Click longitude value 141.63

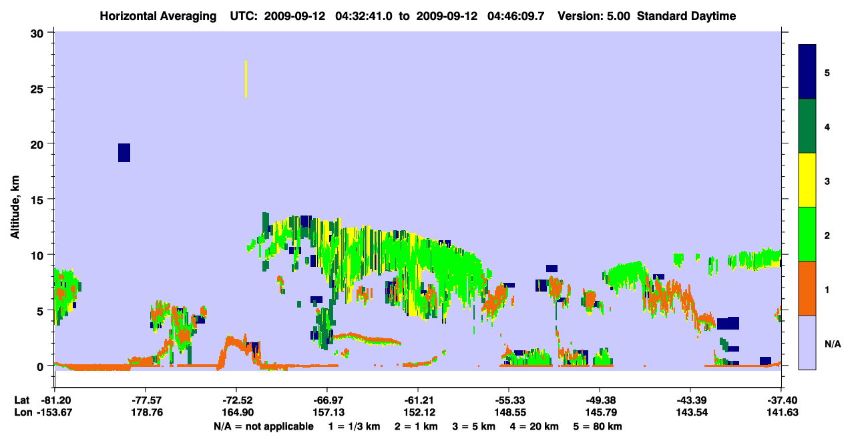781,413
